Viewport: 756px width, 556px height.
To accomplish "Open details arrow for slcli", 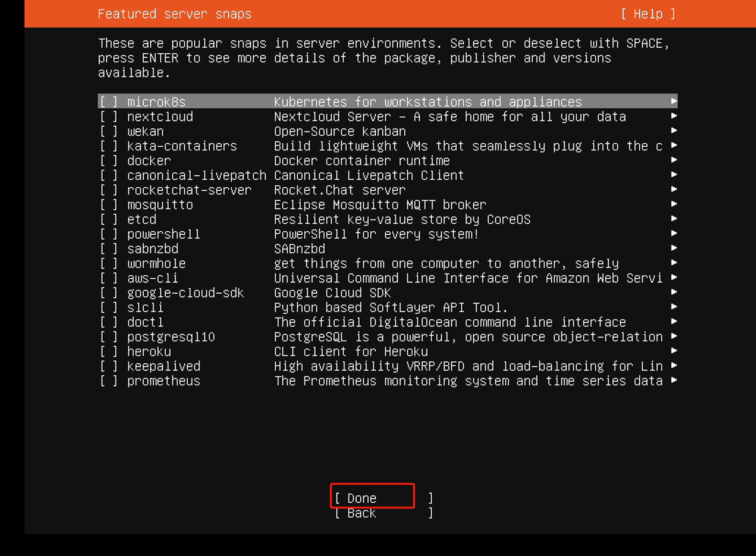I will pos(673,306).
